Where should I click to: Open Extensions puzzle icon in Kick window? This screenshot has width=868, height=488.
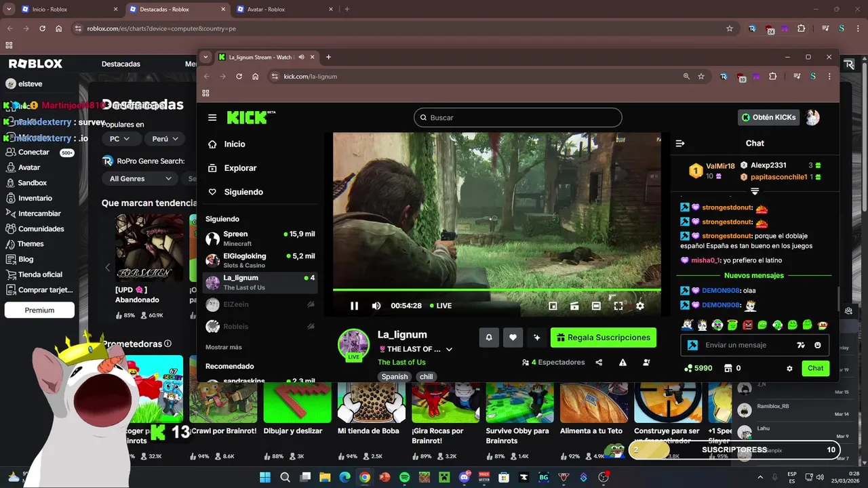tap(772, 77)
